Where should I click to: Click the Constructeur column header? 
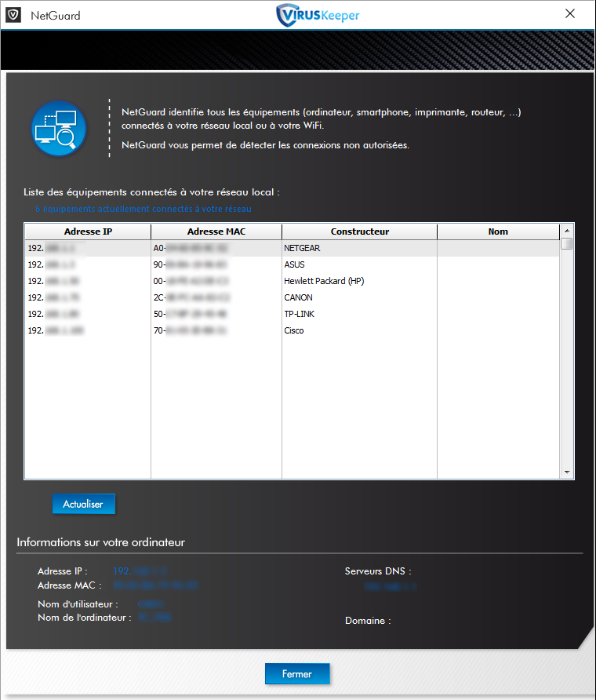(x=359, y=232)
